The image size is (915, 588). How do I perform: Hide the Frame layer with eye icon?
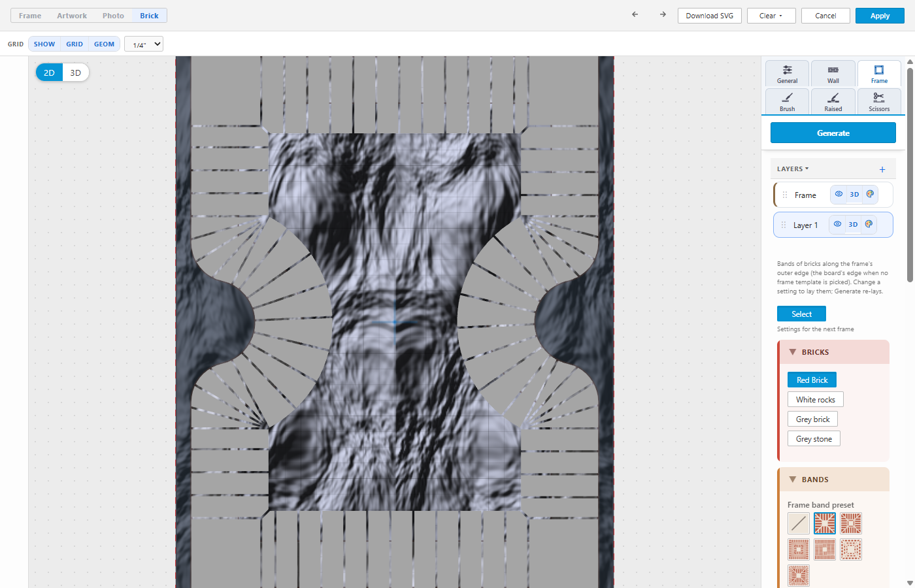point(839,194)
